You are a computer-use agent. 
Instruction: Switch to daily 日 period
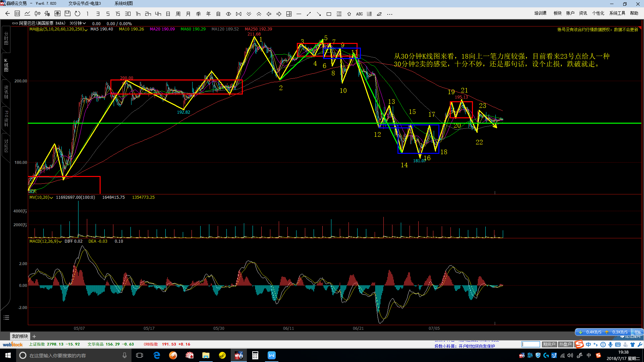168,14
